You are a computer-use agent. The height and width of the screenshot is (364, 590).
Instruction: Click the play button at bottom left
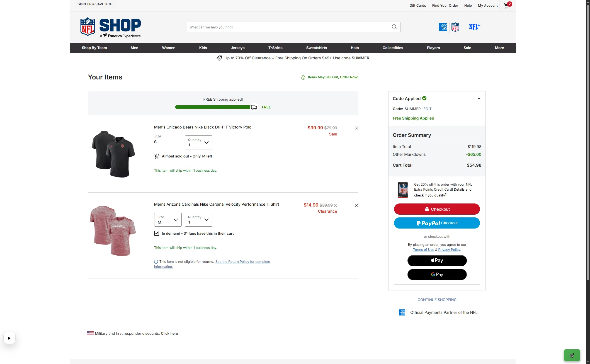[9, 338]
